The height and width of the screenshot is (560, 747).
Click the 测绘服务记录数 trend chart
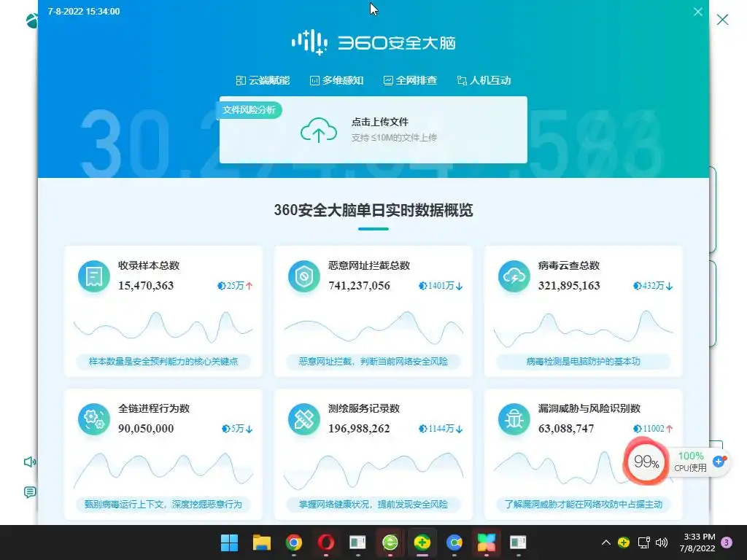[373, 470]
